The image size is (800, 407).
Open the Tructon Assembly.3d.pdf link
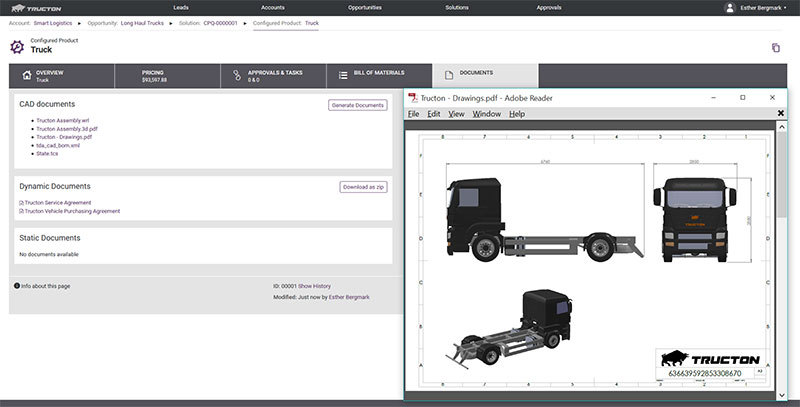[x=66, y=129]
